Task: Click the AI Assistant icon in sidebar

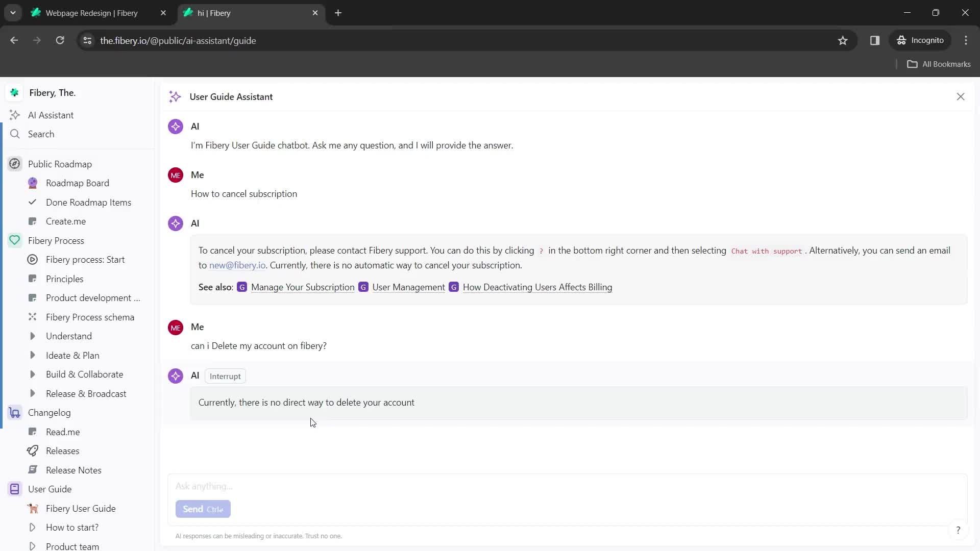Action: pyautogui.click(x=15, y=114)
